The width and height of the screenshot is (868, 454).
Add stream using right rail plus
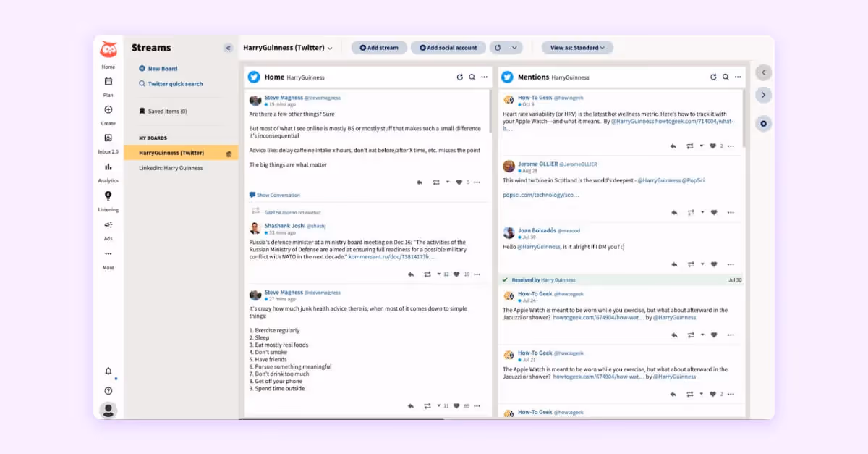(763, 124)
